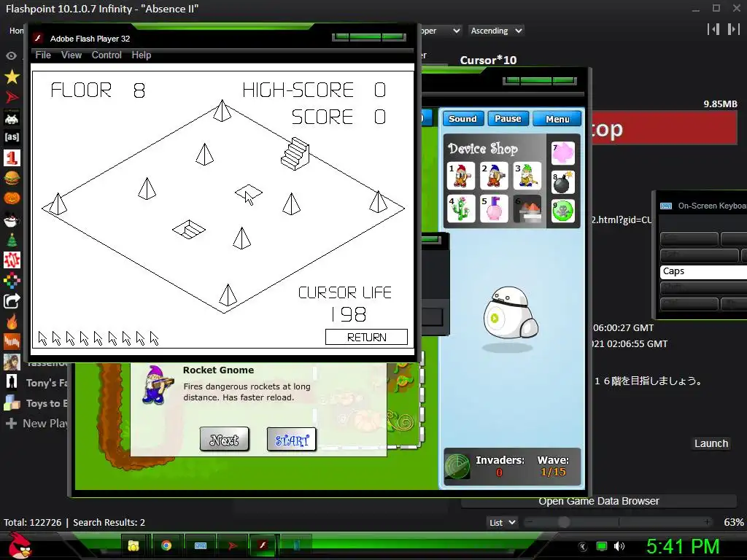Click Open Game Data Browser
This screenshot has height=560, width=747.
coord(599,501)
